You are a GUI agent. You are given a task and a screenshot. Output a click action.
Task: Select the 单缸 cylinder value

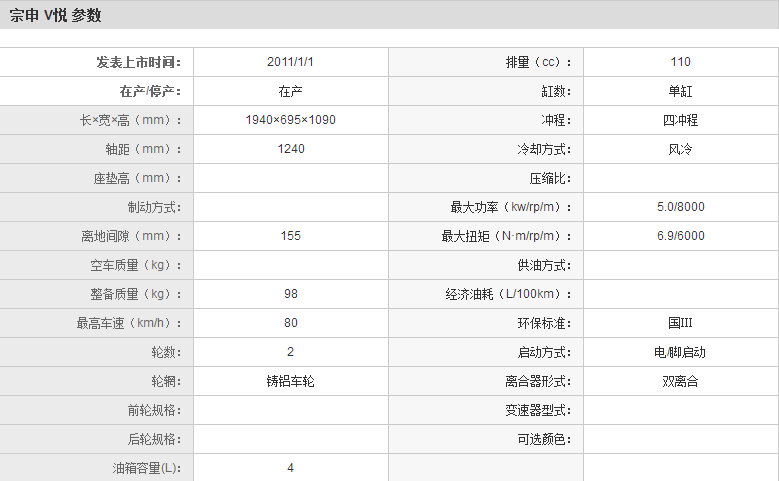(680, 91)
